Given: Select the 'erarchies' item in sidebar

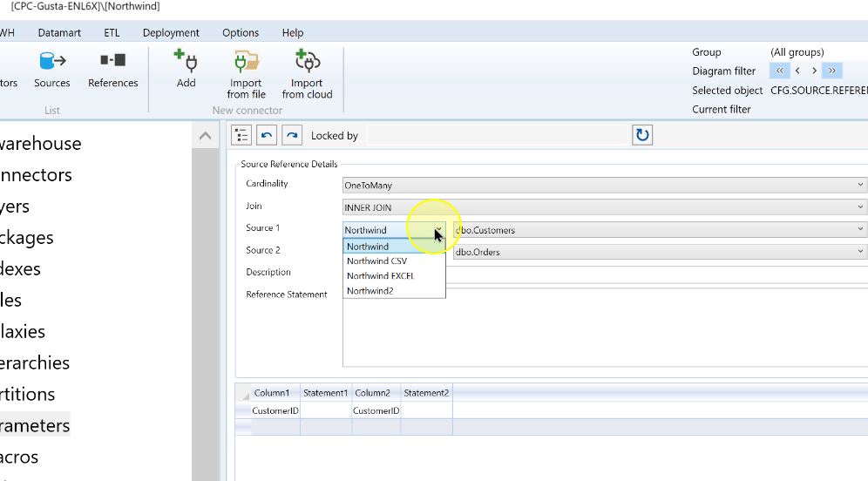Looking at the screenshot, I should pos(35,363).
